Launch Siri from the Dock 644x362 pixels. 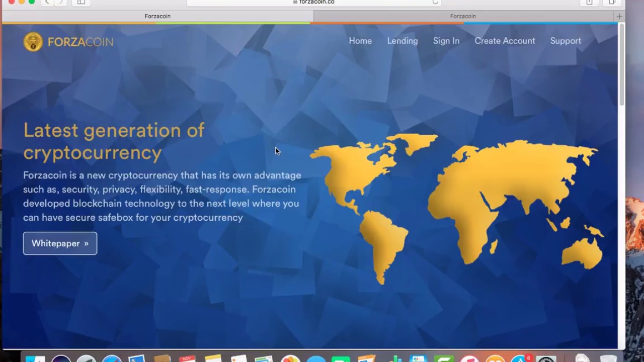click(x=61, y=359)
